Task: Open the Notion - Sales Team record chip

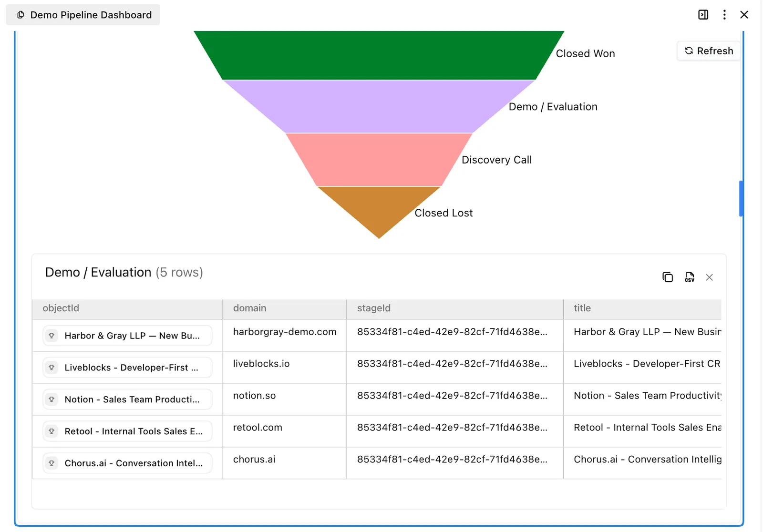Action: coord(127,399)
